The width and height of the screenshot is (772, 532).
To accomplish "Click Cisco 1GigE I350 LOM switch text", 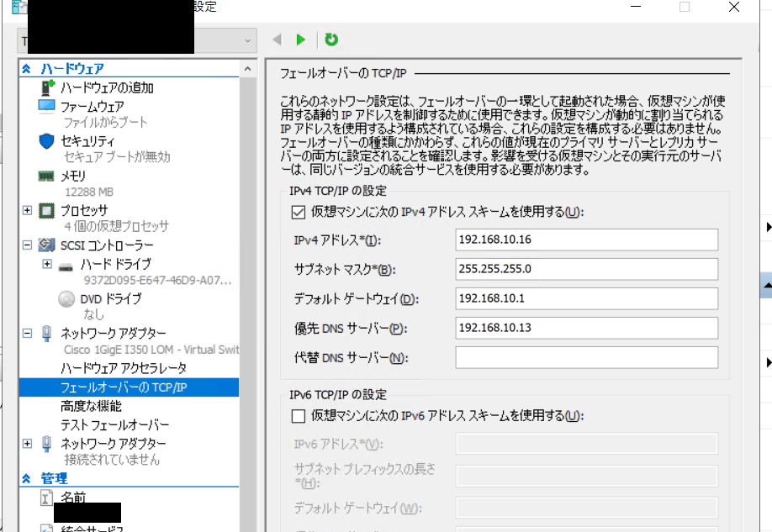I will 151,350.
